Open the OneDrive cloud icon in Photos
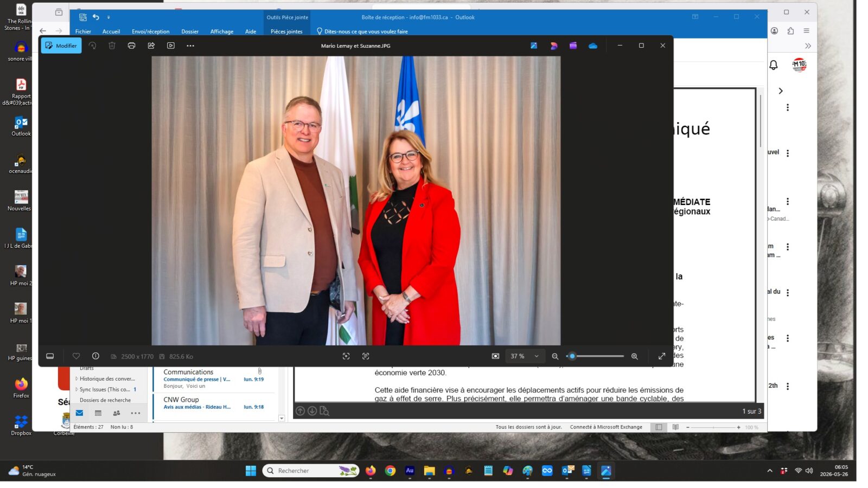Viewport: 868px width, 488px height. tap(593, 46)
